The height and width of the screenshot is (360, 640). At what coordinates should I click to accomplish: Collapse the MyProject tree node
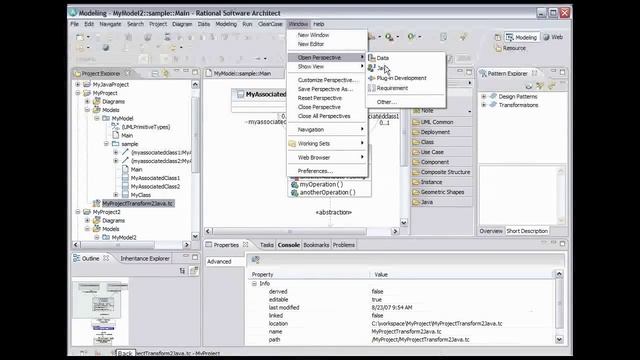point(78,93)
